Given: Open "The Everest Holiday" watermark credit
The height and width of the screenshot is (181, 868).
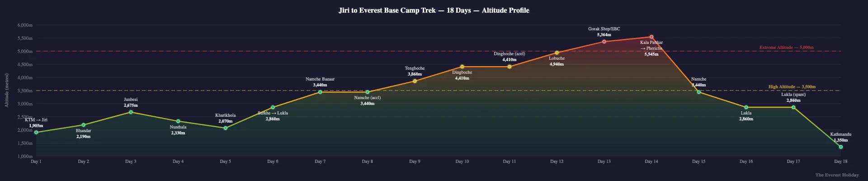Looking at the screenshot, I should point(837,175).
